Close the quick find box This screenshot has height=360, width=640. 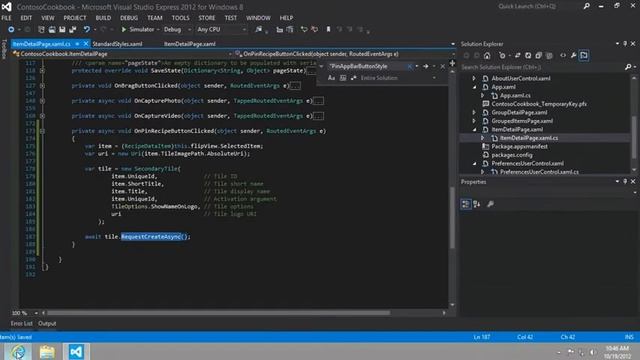point(442,66)
